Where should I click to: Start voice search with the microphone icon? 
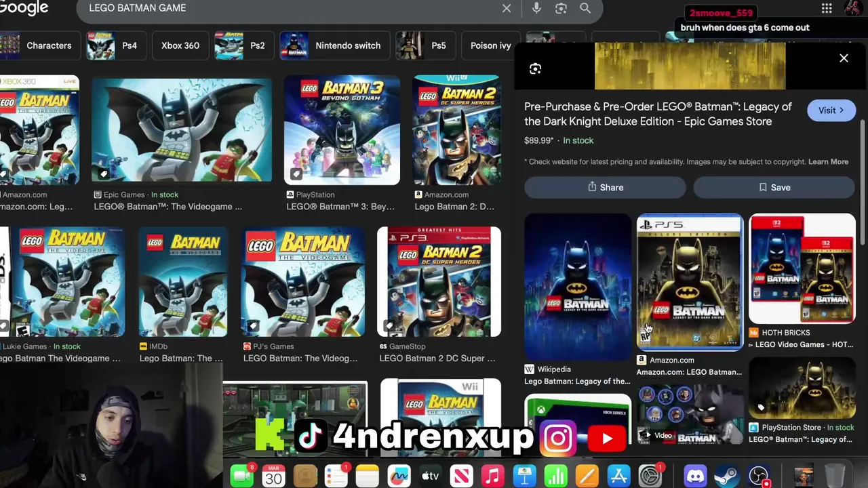point(536,8)
